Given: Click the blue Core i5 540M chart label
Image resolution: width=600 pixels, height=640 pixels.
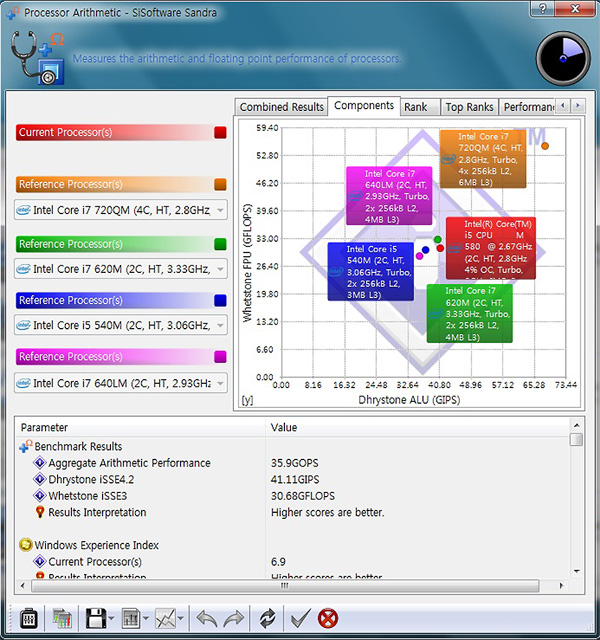Looking at the screenshot, I should coord(371,271).
